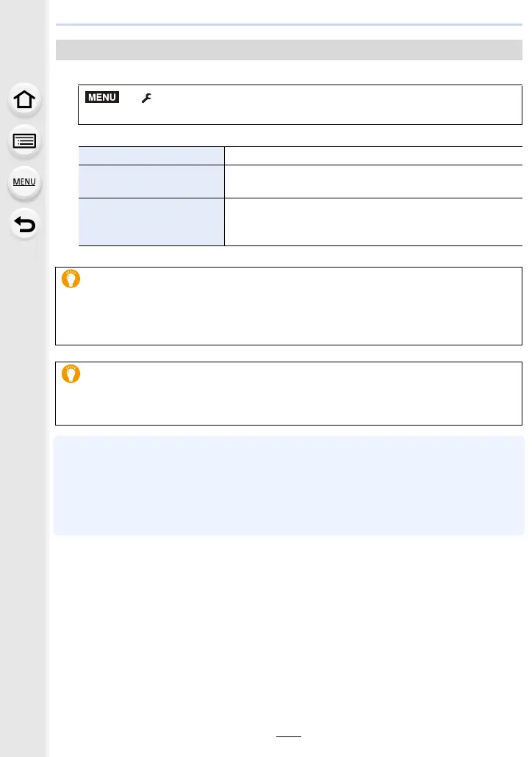Viewport: 532px width, 757px height.
Task: Select the second blue cell in the table
Action: pos(151,180)
